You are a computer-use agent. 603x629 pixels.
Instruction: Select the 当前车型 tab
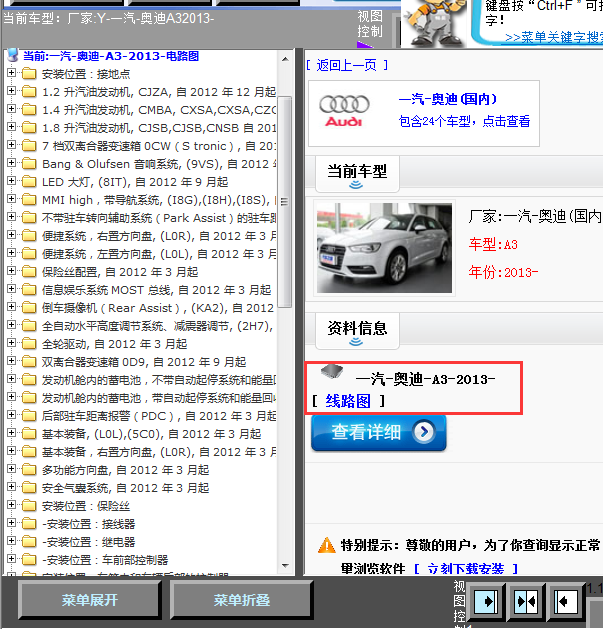coord(357,173)
